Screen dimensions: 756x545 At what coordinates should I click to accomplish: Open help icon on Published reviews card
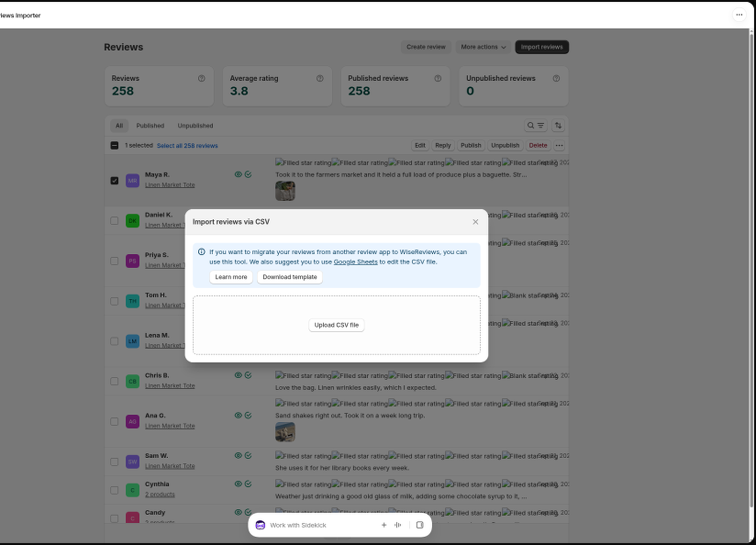click(438, 78)
